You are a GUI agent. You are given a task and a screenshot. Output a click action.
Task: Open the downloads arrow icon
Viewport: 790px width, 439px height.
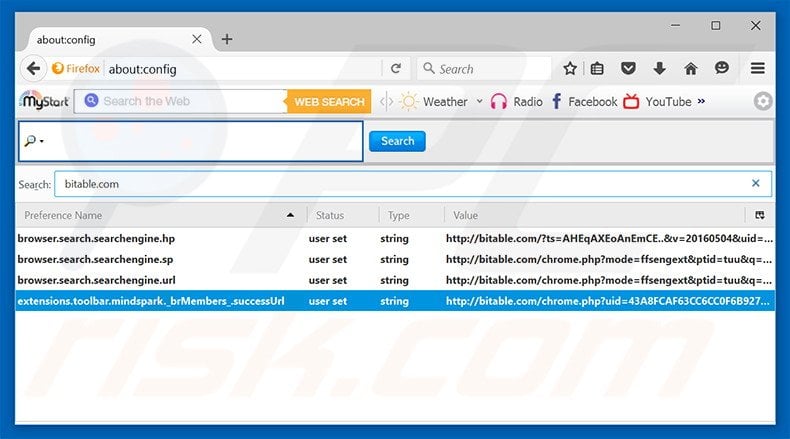659,69
